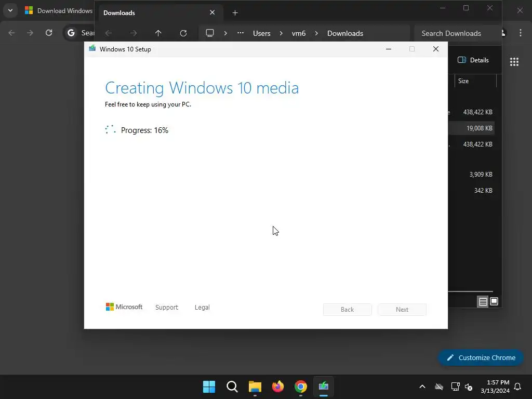The height and width of the screenshot is (399, 532).
Task: Minimize the Windows 10 Setup window
Action: click(x=389, y=49)
